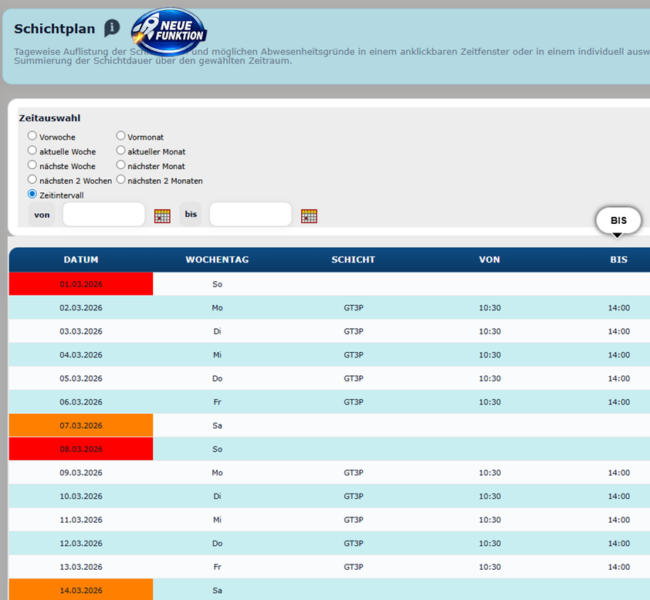Select the aktuelle Woche option
Screen dimensions: 650x600
click(x=32, y=150)
